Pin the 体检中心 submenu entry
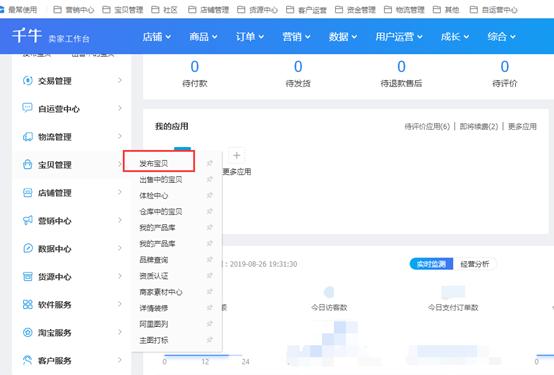Image resolution: width=554 pixels, height=375 pixels. point(210,195)
